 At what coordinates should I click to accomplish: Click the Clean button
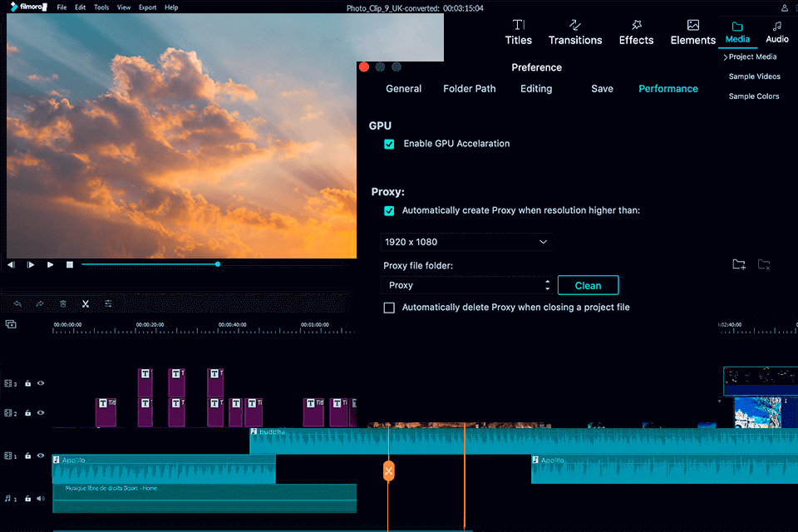(x=588, y=285)
